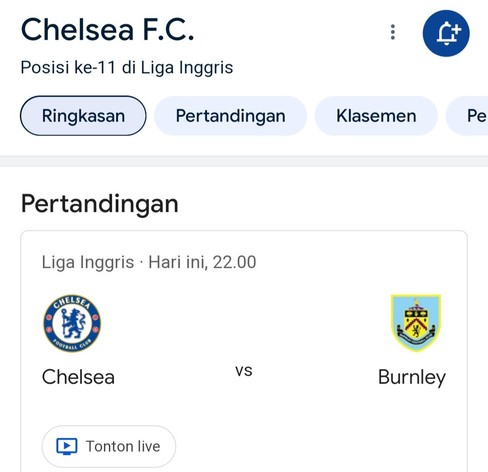Click the Tonton live button
The height and width of the screenshot is (472, 488).
pyautogui.click(x=109, y=446)
